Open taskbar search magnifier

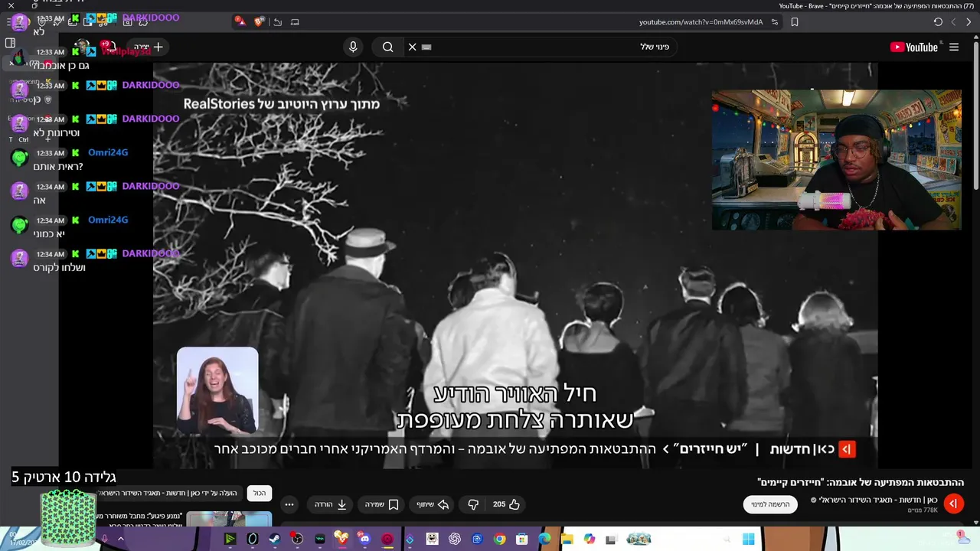(x=727, y=540)
